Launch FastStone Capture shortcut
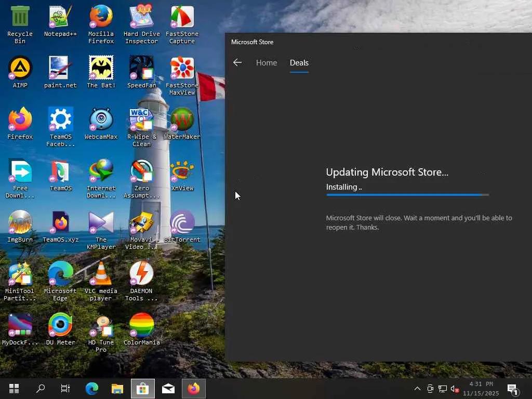Viewport: 532px width, 399px height. click(182, 24)
